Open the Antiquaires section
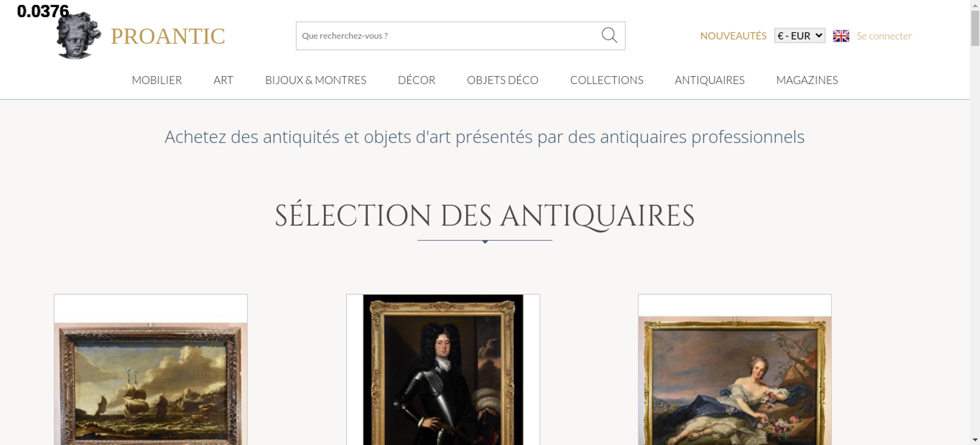980x445 pixels. [710, 80]
